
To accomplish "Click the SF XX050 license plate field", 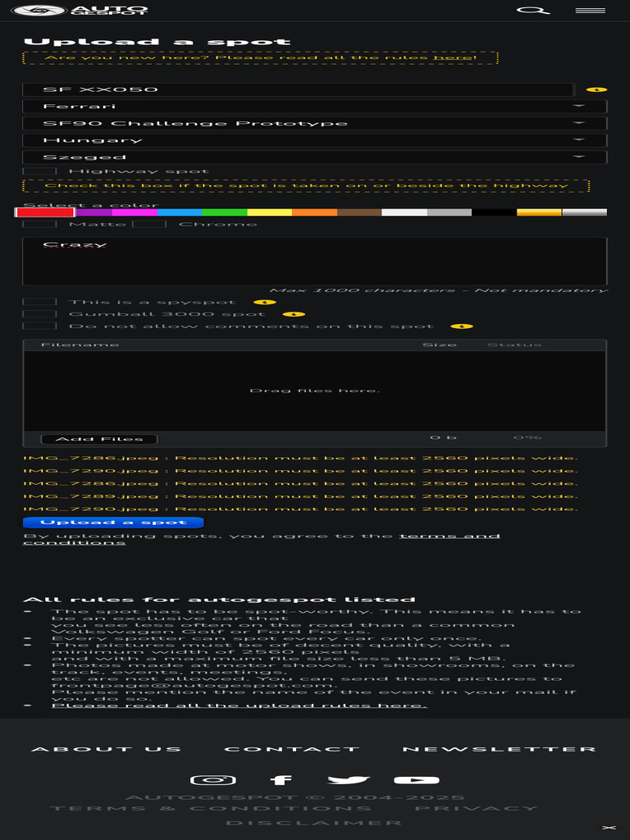I will click(x=298, y=89).
